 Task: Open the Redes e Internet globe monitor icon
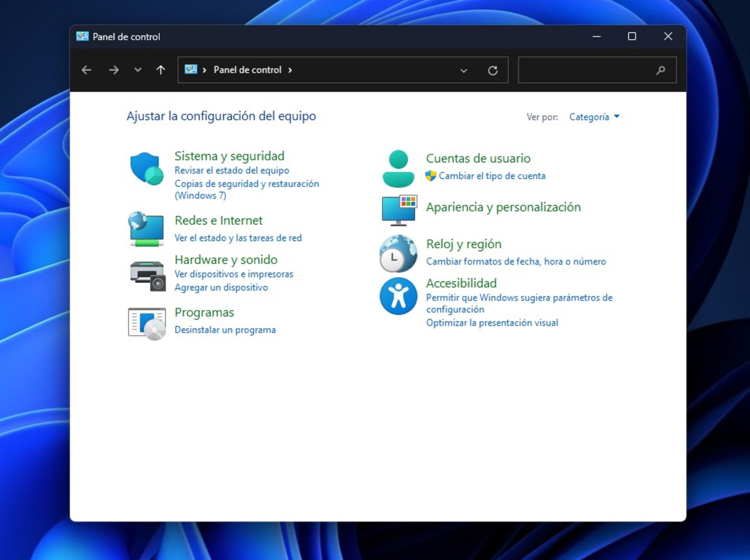[x=146, y=228]
